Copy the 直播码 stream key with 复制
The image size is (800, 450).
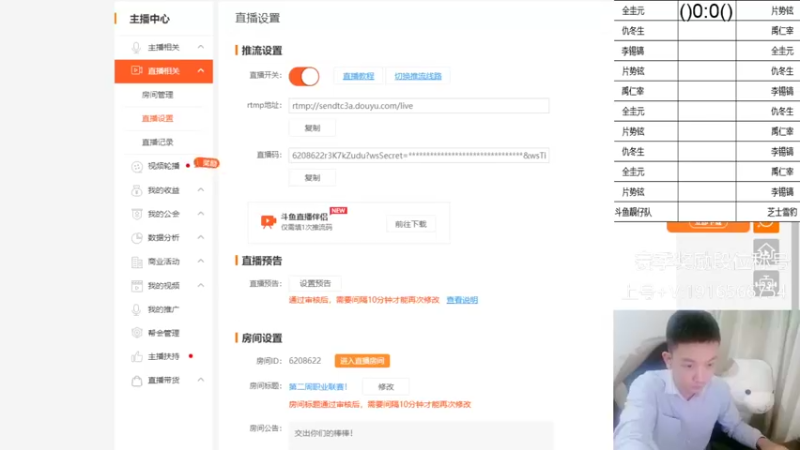[312, 178]
